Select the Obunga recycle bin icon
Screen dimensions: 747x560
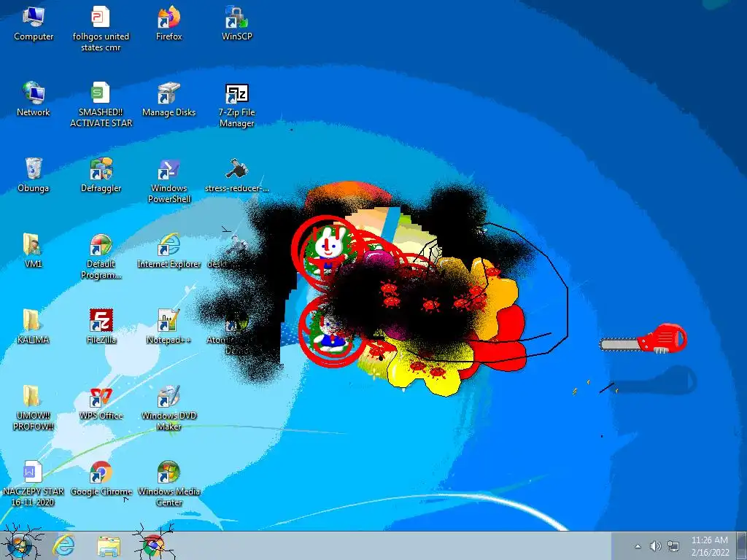[x=34, y=175]
